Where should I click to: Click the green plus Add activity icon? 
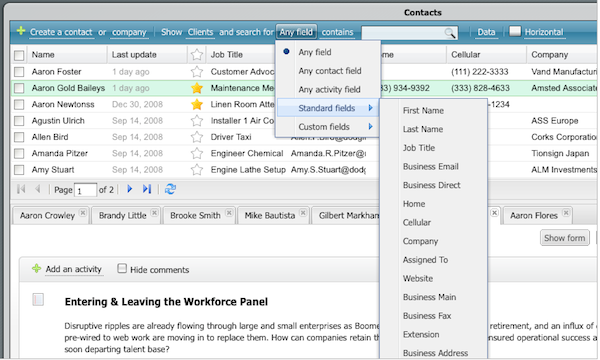coord(36,269)
